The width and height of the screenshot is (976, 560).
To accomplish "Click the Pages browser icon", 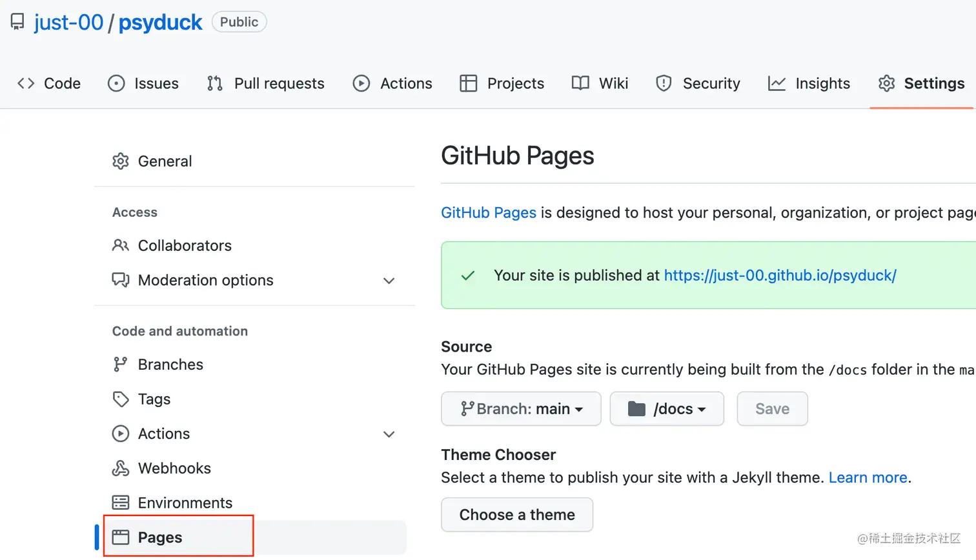I will [x=120, y=537].
